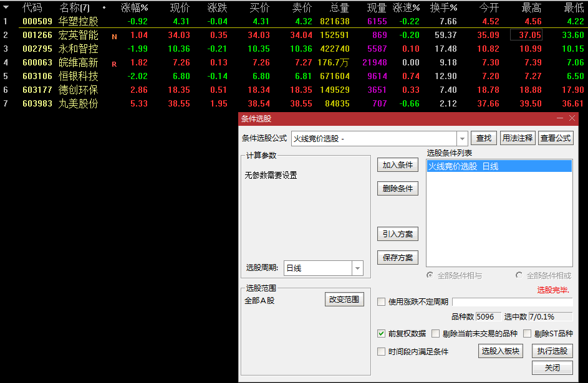This screenshot has width=588, height=383.
Task: Select 火线竞价选股 日线 in condition list
Action: click(499, 166)
